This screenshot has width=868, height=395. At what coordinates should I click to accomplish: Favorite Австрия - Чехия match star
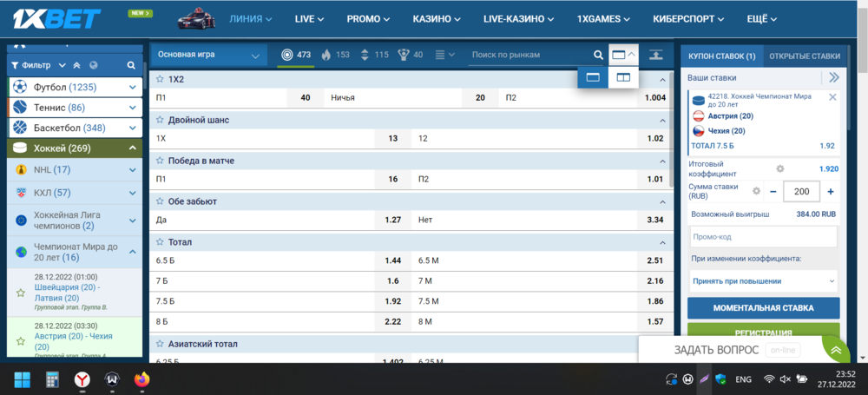tap(21, 341)
